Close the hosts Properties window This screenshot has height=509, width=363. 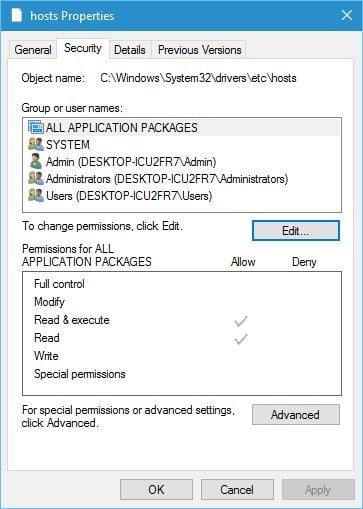347,15
